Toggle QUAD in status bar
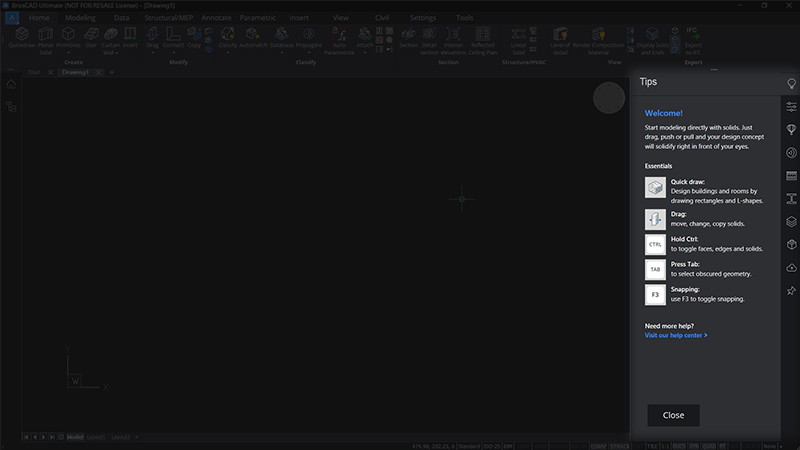Image resolution: width=800 pixels, height=450 pixels. click(x=709, y=446)
